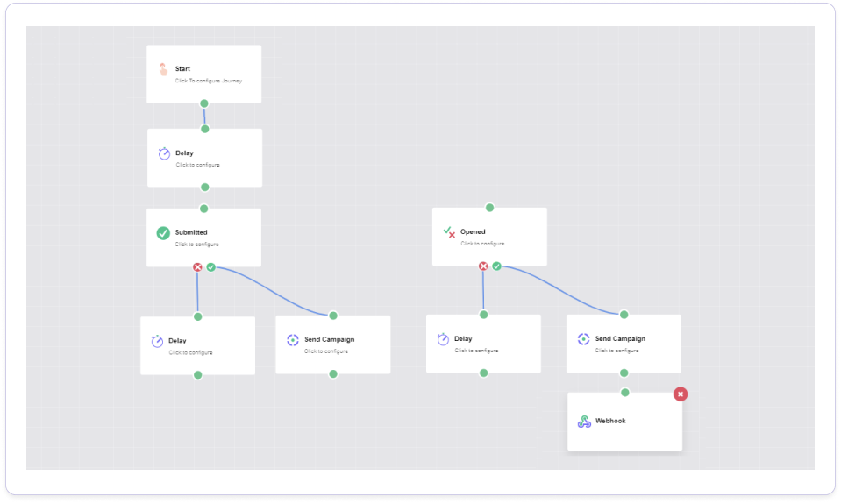Click the check-and-cross icon in the Opened node
Screen dimensions: 841x504
(449, 232)
